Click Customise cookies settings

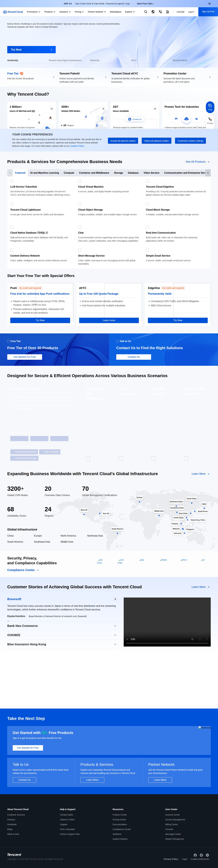190,141
